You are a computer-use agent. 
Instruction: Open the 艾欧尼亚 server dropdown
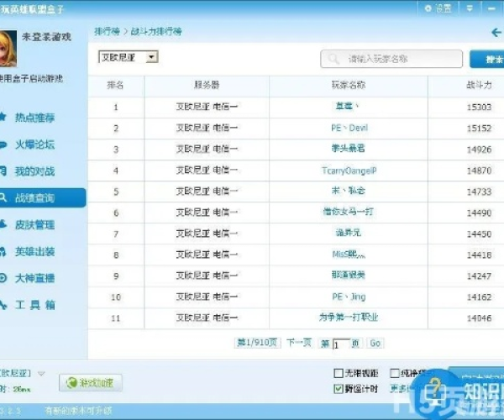pyautogui.click(x=129, y=57)
